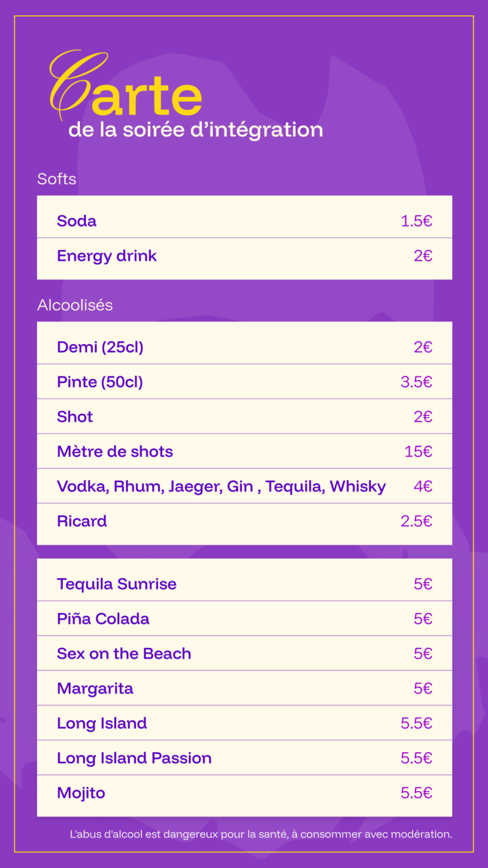The image size is (488, 868).
Task: Click the 15€ price for Mètre de shots
Action: coord(418,452)
